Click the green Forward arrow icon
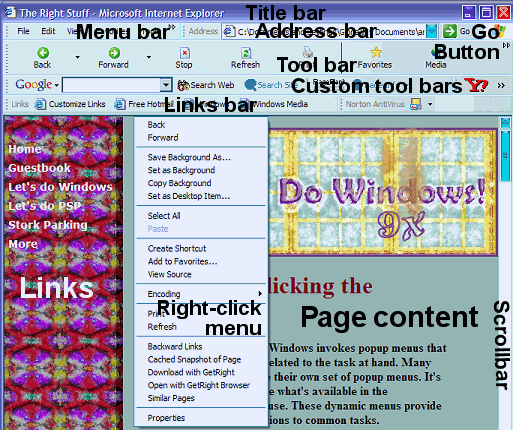This screenshot has height=430, width=513. [x=114, y=53]
